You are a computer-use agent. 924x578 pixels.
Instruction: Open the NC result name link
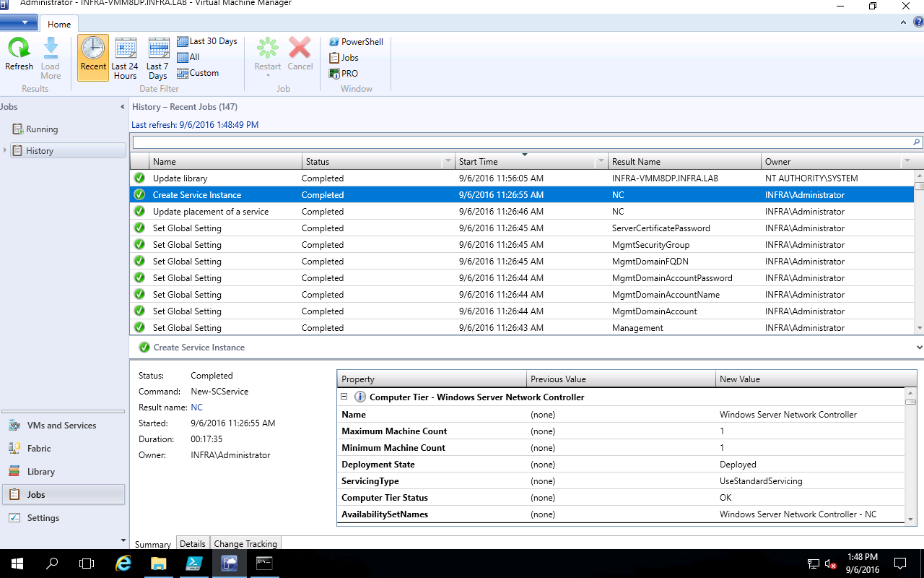(x=196, y=407)
